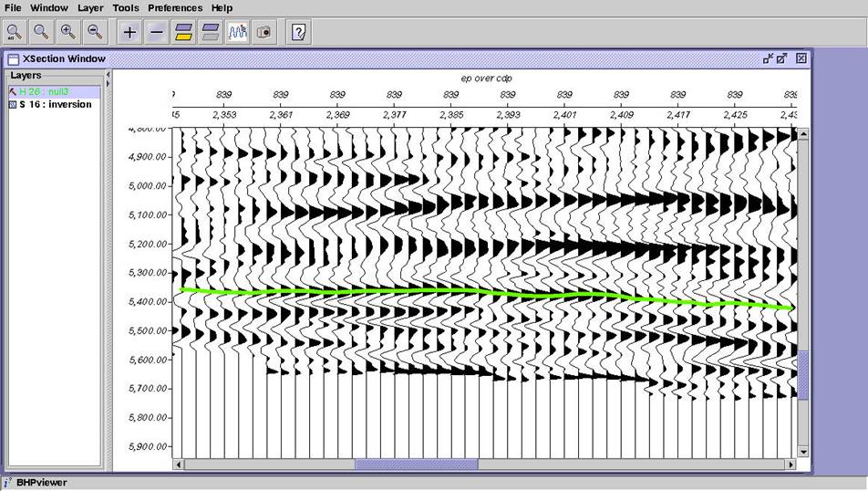Click the BHPviewer status bar icon
This screenshot has width=868, height=491.
pyautogui.click(x=7, y=483)
